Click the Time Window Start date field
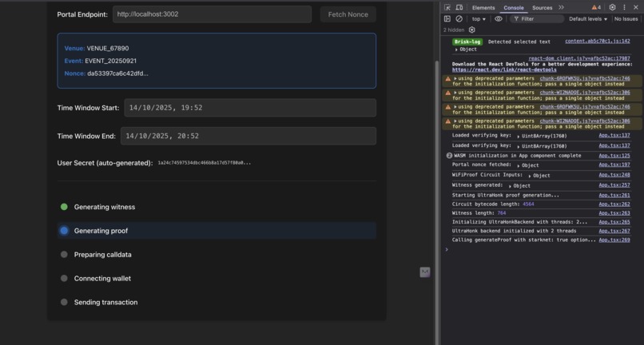This screenshot has height=345, width=644. tap(250, 108)
